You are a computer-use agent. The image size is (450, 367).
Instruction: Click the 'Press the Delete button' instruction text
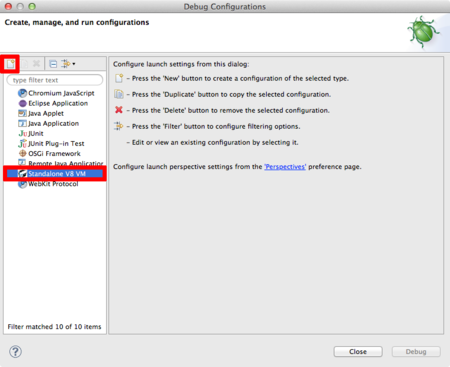[x=231, y=110]
